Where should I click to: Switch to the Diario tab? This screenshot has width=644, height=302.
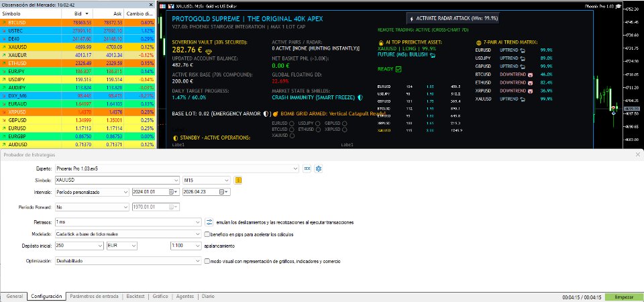click(x=208, y=296)
